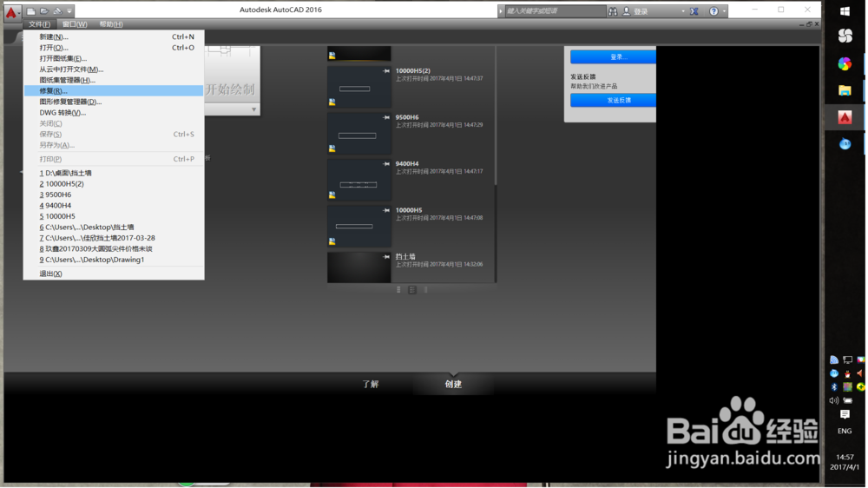Choose 修复(R)... in the File menu
The height and width of the screenshot is (488, 868).
click(114, 91)
